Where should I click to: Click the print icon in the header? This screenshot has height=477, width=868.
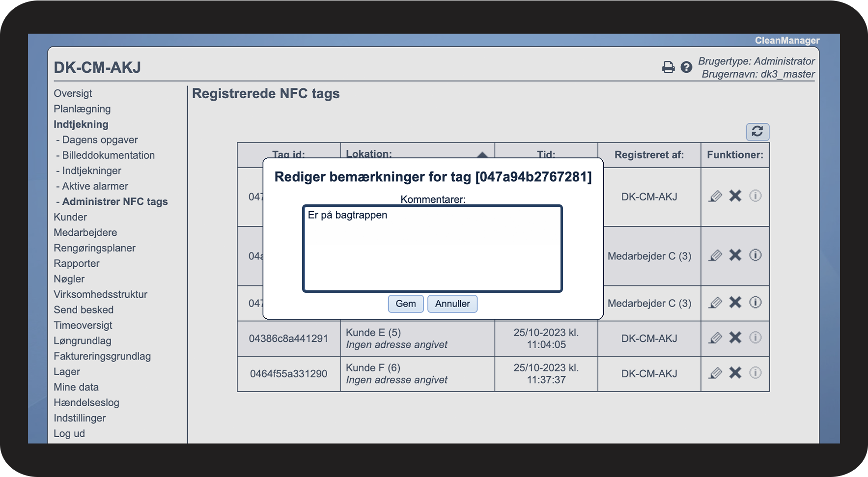pos(668,67)
